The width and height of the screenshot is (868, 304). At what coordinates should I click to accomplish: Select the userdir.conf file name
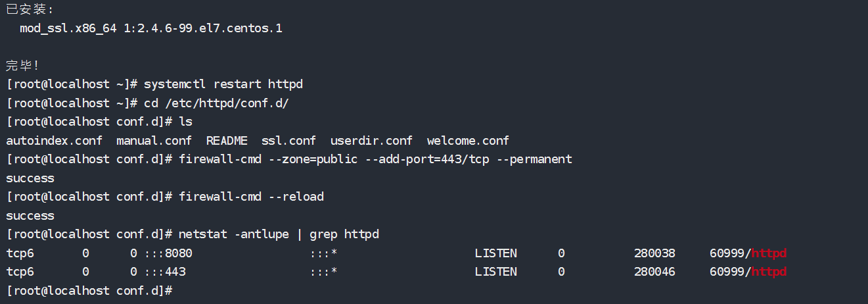coord(371,141)
